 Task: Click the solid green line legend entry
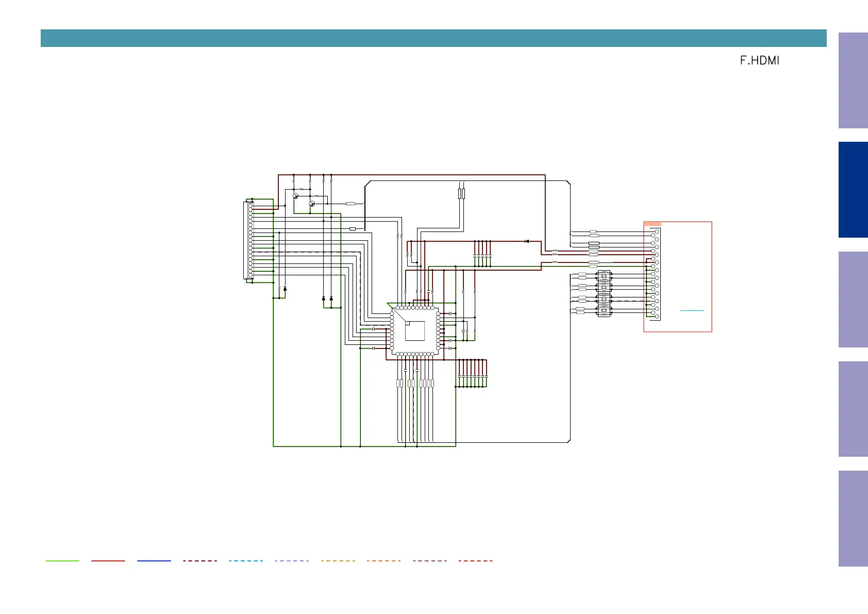click(x=62, y=560)
